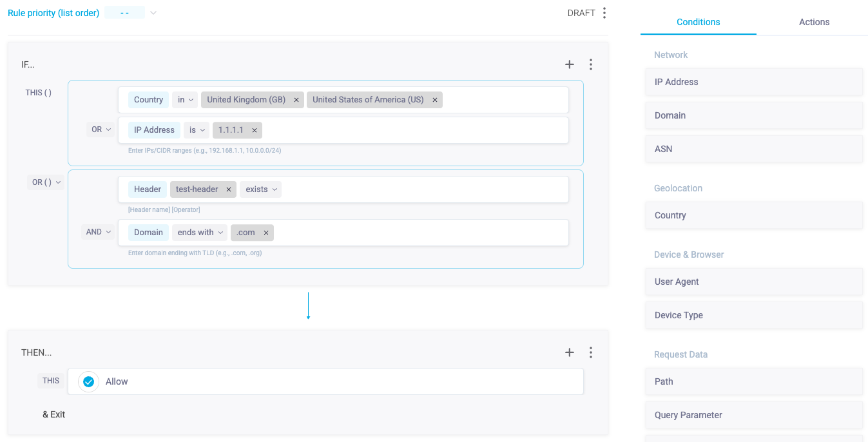Open the three-dot menu next to DRAFT
868x442 pixels.
click(x=604, y=13)
